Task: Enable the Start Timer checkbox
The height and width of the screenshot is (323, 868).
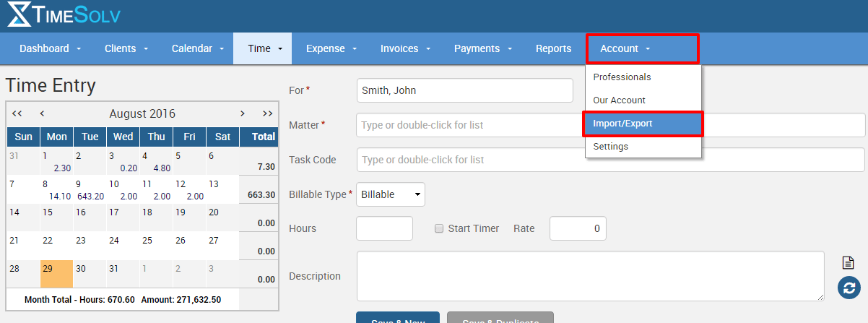Action: tap(438, 228)
